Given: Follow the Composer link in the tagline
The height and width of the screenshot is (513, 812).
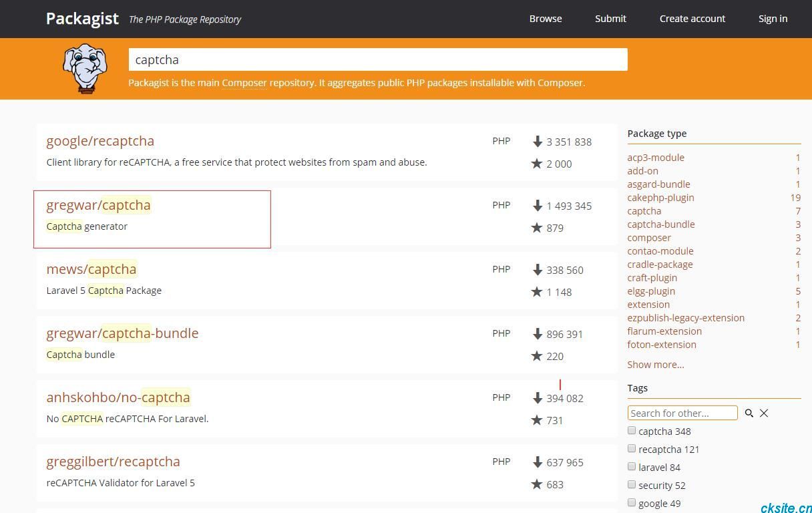Looking at the screenshot, I should [x=244, y=83].
